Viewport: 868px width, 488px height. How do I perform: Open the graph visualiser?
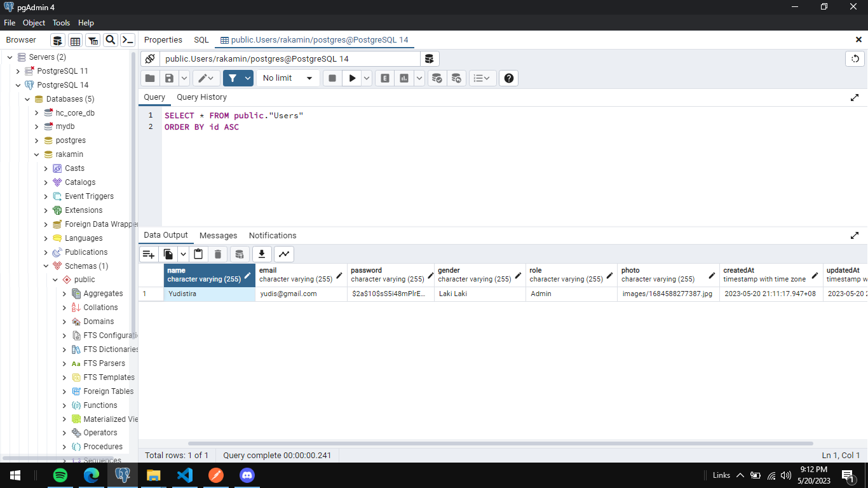[284, 254]
